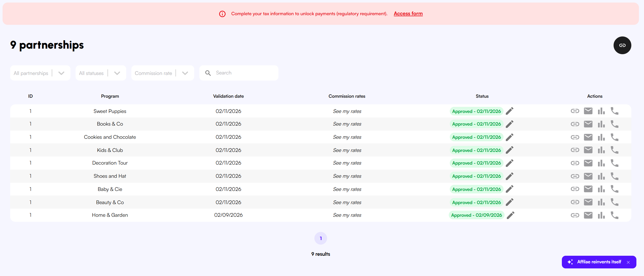Image resolution: width=644 pixels, height=276 pixels.
Task: Open email icon for Shoes and Hat
Action: pos(588,176)
